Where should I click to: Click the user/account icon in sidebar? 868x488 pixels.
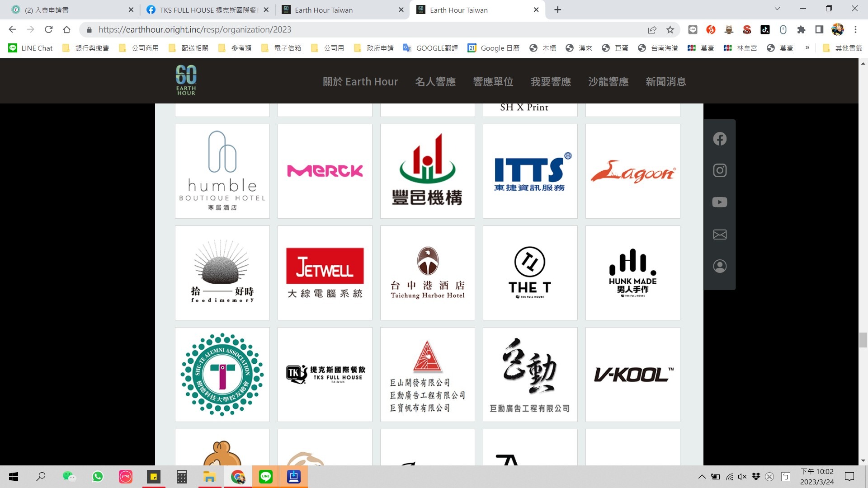pos(720,266)
